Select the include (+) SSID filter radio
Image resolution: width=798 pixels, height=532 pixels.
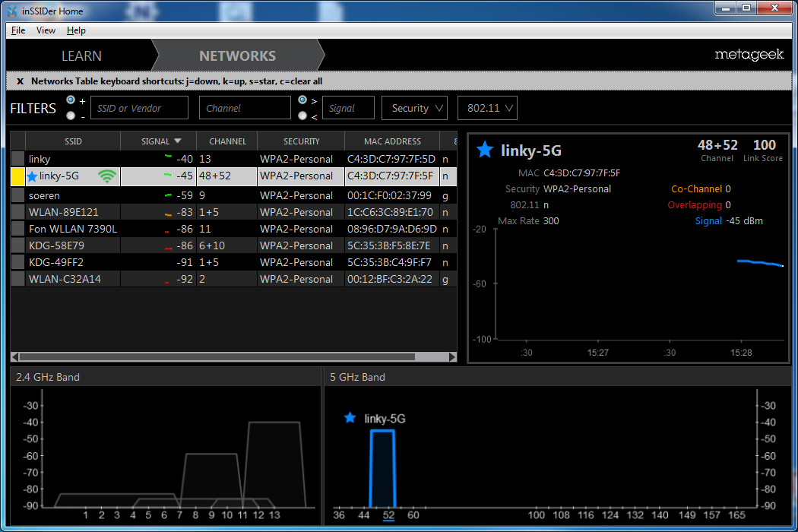point(71,100)
